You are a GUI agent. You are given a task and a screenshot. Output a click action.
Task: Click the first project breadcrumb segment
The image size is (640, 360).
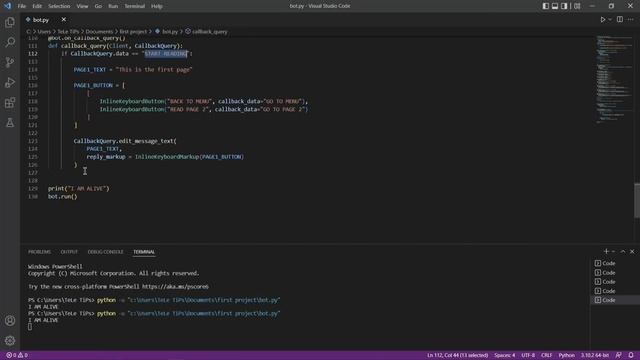point(133,31)
